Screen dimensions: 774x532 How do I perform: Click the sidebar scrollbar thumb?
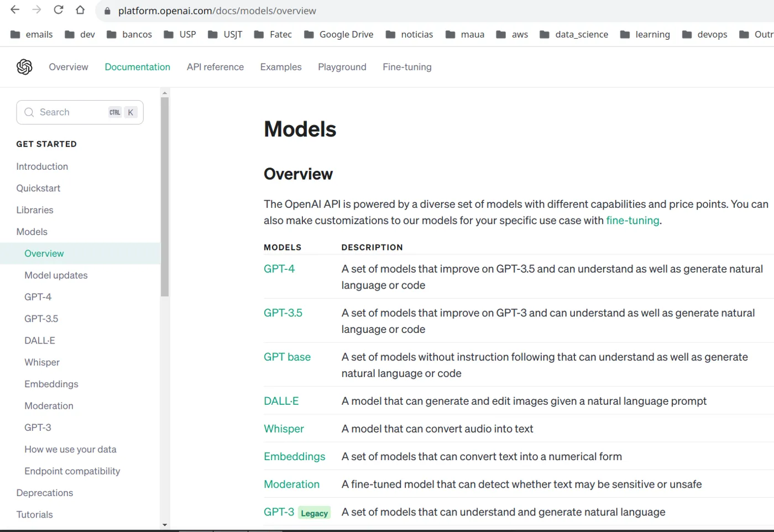[165, 197]
